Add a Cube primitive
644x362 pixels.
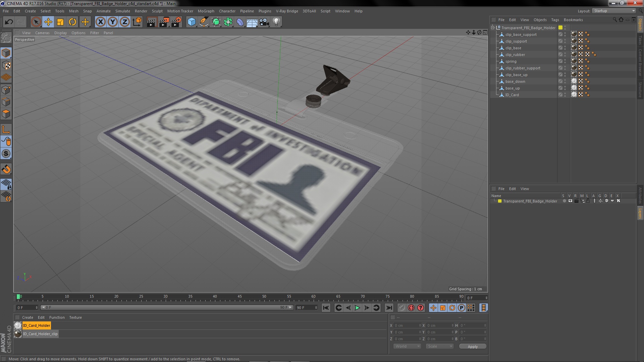pyautogui.click(x=192, y=22)
